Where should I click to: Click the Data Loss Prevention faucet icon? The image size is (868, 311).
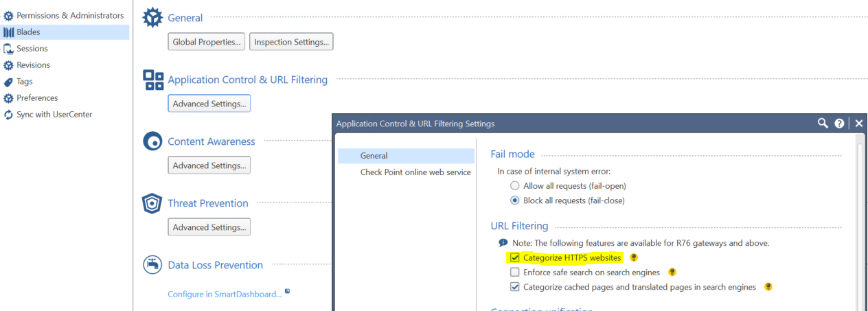[152, 264]
